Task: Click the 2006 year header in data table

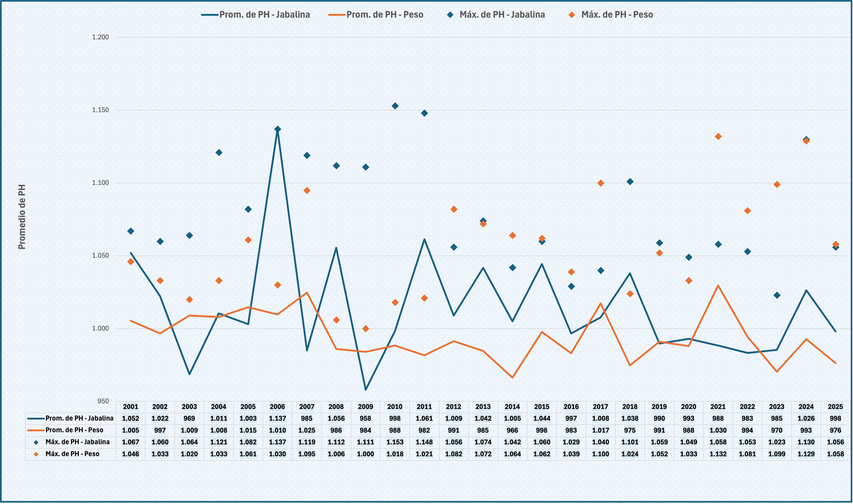Action: (x=277, y=406)
